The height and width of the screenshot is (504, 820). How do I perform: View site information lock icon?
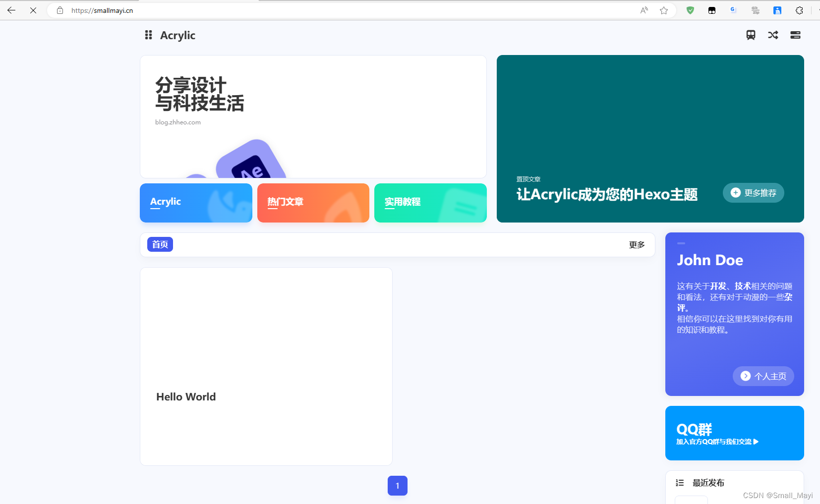[60, 10]
